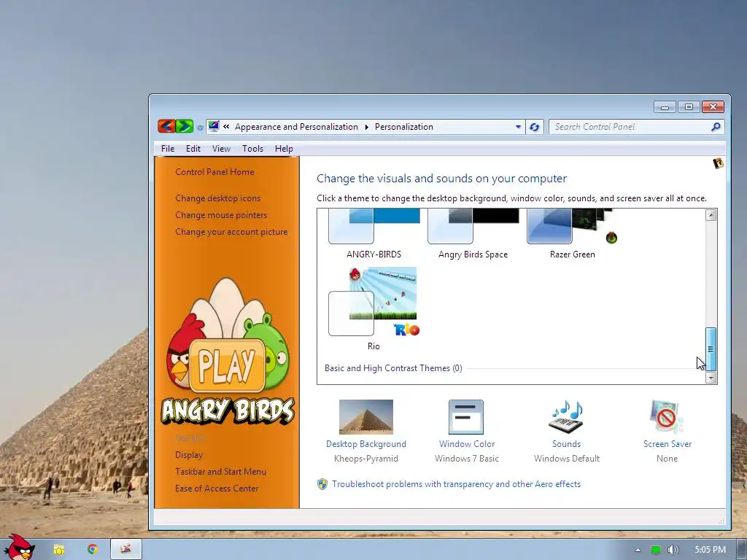Click the theme list scroll up arrow
Image resolution: width=747 pixels, height=560 pixels.
[x=711, y=215]
